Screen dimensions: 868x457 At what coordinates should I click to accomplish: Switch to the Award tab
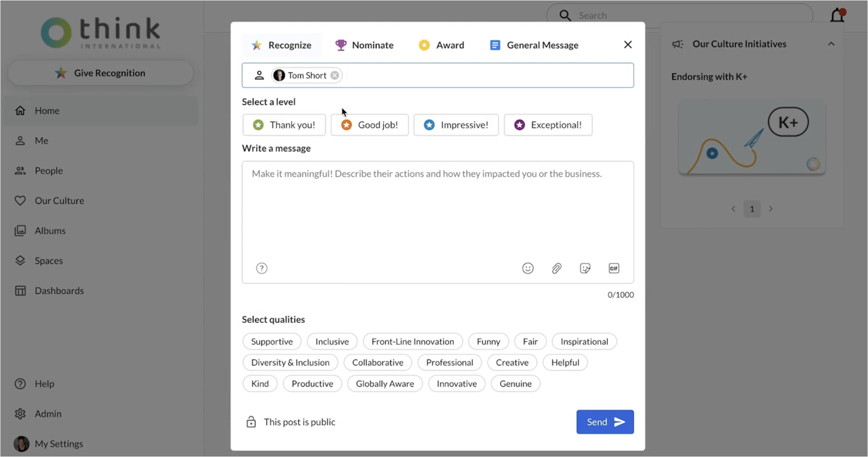[x=441, y=45]
